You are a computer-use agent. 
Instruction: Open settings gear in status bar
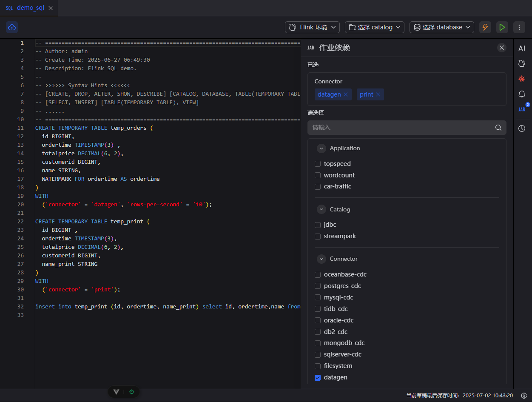point(524,396)
